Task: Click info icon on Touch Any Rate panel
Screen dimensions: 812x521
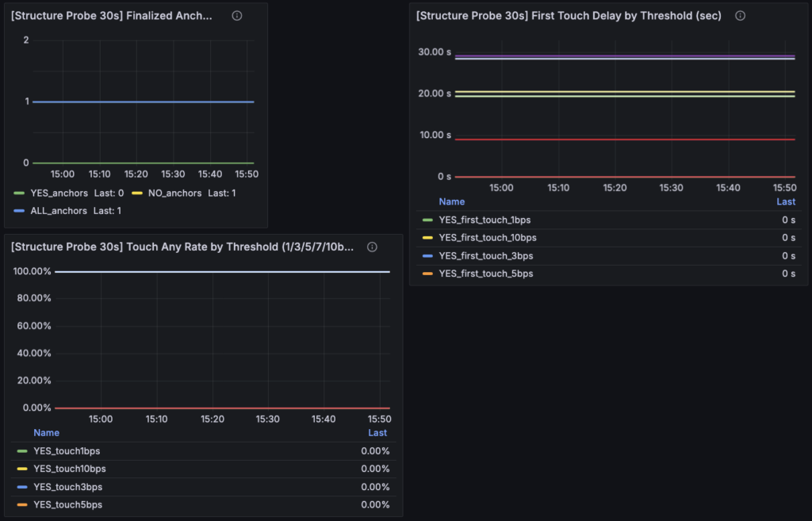Action: click(x=372, y=247)
